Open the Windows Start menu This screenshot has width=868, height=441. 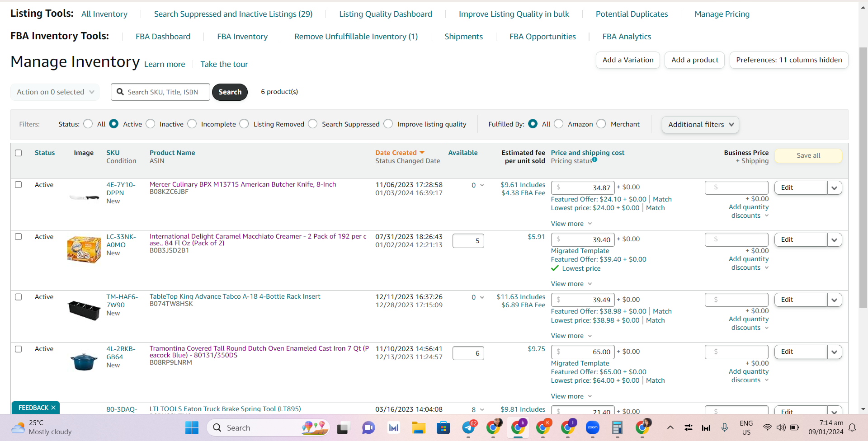pos(192,427)
